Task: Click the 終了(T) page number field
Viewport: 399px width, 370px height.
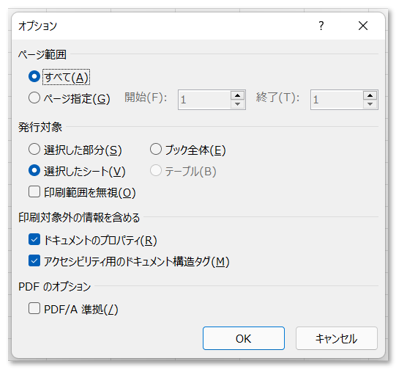Action: 337,100
